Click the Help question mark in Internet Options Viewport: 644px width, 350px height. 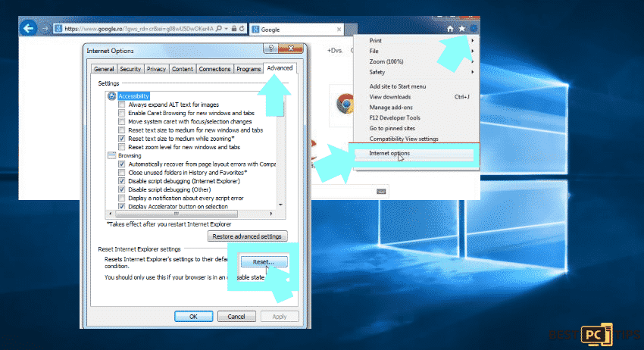(270, 48)
